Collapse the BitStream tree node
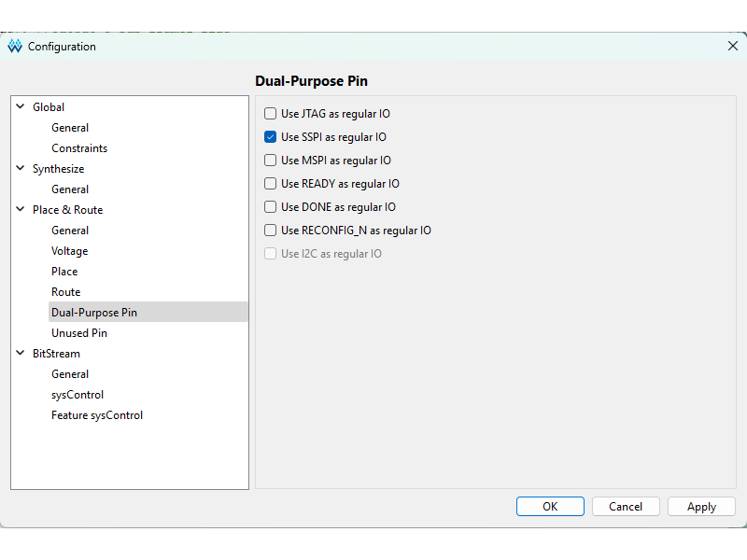The height and width of the screenshot is (560, 747). click(x=21, y=354)
